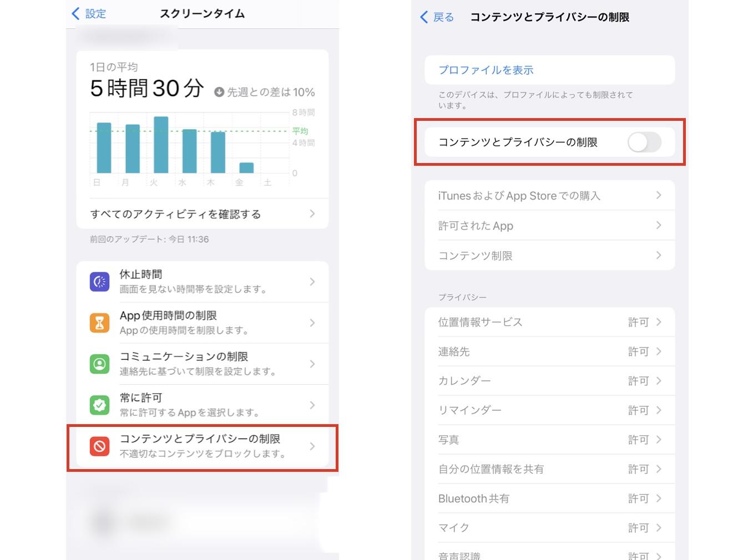Open すべてのアクティビティを確認する row
This screenshot has width=748, height=560.
pyautogui.click(x=203, y=213)
